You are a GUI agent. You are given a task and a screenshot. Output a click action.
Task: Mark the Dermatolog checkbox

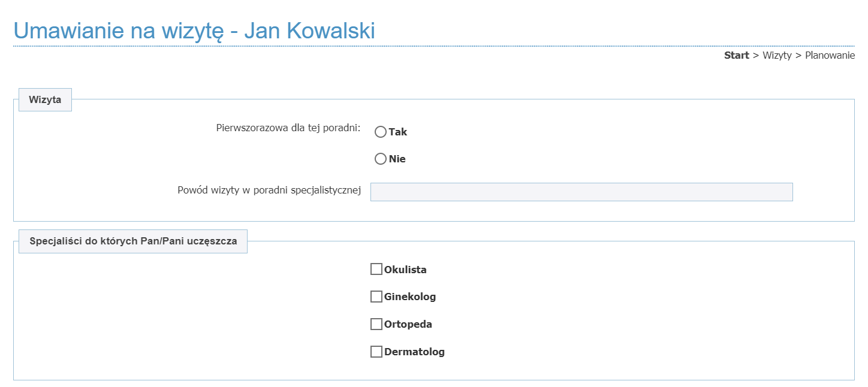(376, 352)
